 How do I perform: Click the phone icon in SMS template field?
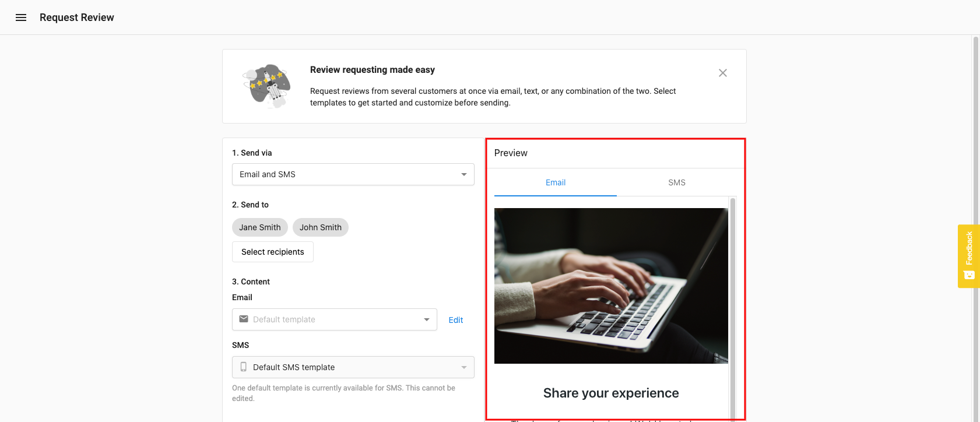pos(244,367)
